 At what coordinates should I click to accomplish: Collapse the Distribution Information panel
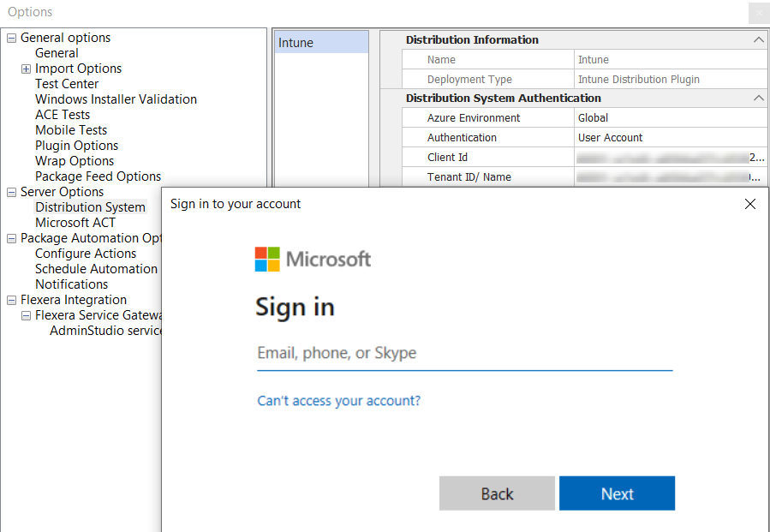pos(758,39)
